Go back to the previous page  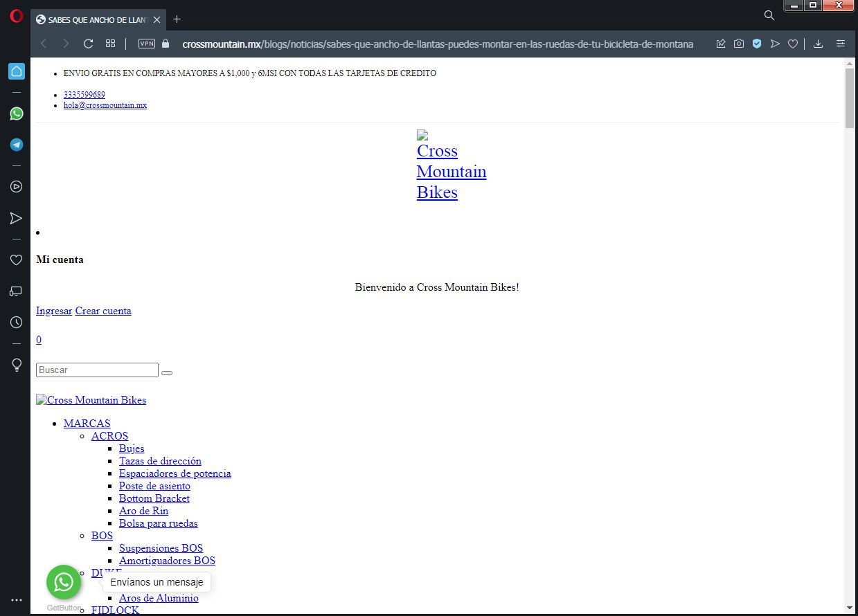(44, 44)
